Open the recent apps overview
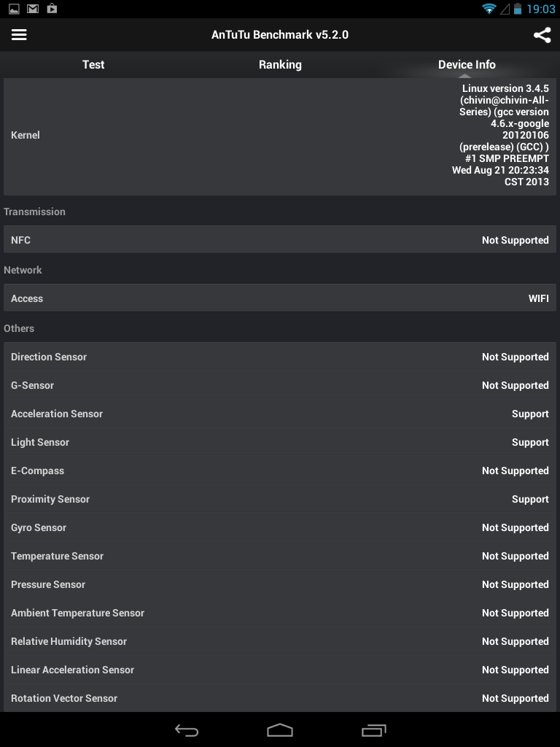The height and width of the screenshot is (747, 560). pos(373,730)
